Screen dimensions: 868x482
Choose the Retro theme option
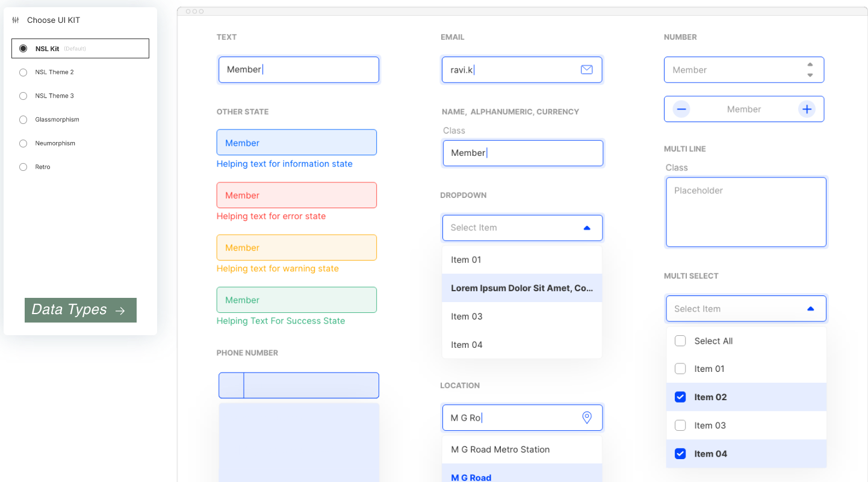(x=23, y=167)
